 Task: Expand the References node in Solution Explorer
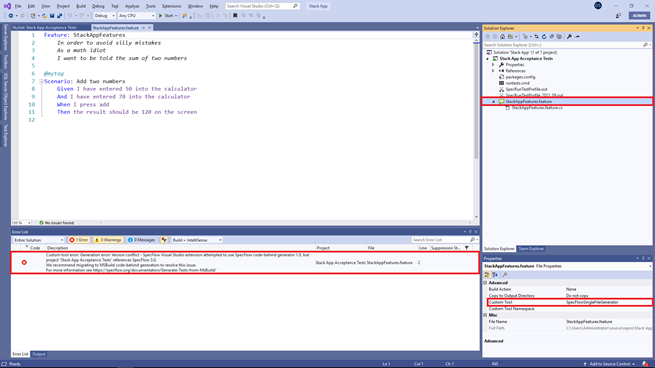click(x=493, y=71)
